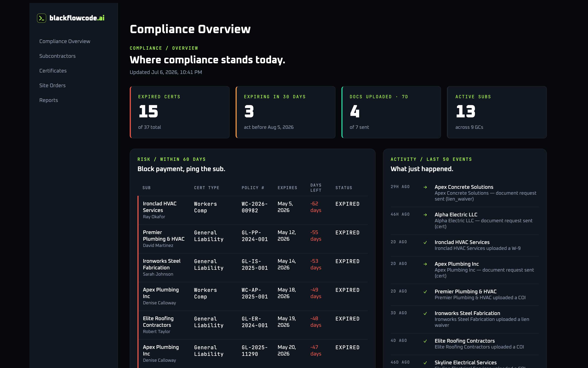
Task: Open Premier Plumbing & HVAC uploaded COI event
Action: (x=465, y=295)
